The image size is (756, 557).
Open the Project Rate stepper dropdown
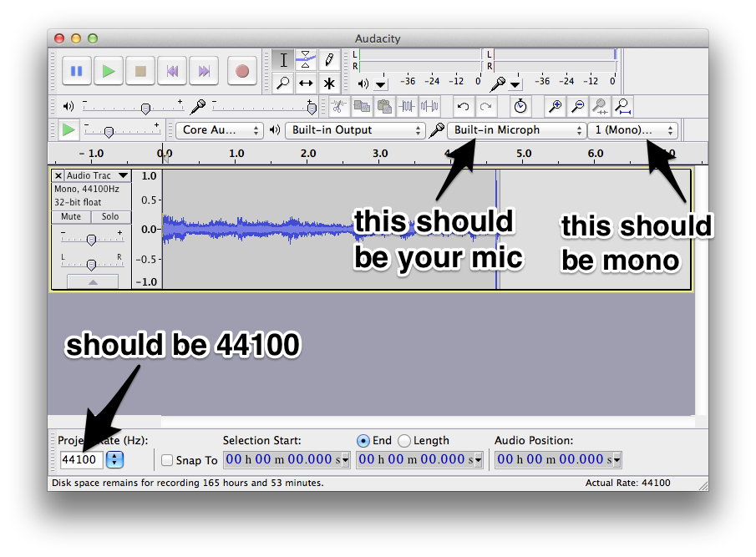click(x=114, y=459)
